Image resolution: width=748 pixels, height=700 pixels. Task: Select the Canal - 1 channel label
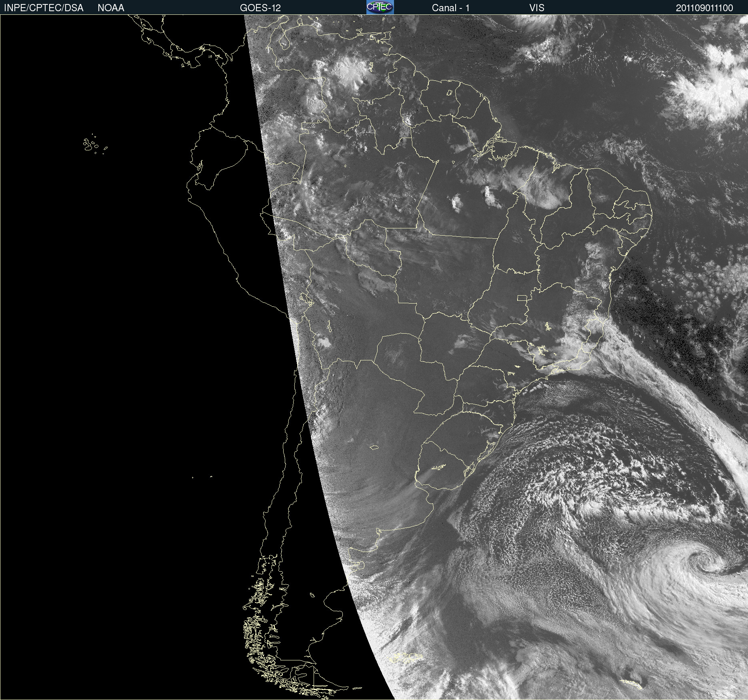click(x=451, y=8)
